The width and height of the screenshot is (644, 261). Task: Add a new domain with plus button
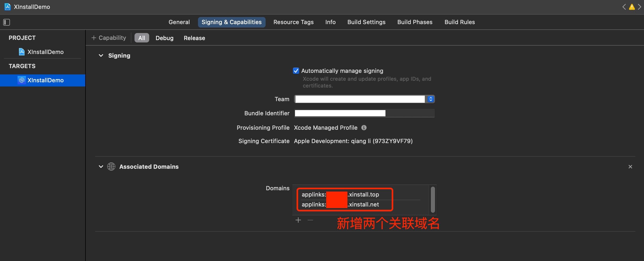click(298, 220)
